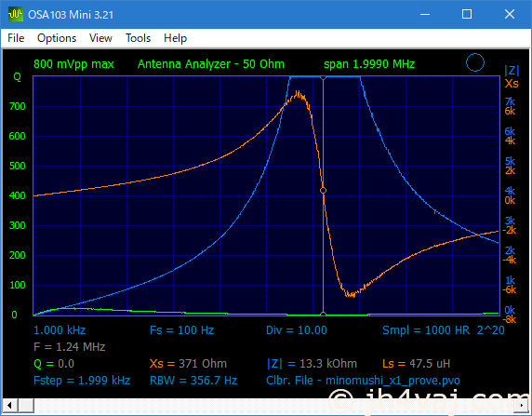Screen dimensions: 532x416
Task: Click the span 1.9990 MHz label
Action: point(369,64)
